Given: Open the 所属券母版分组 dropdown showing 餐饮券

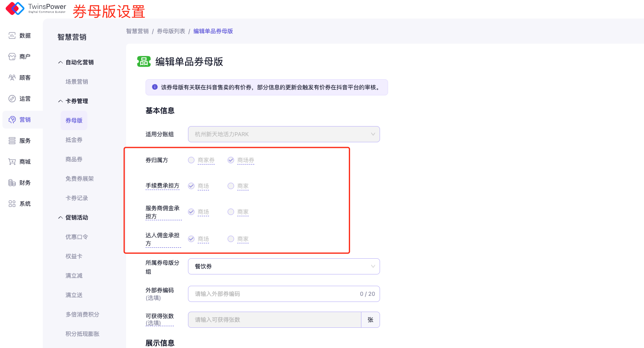Looking at the screenshot, I should pyautogui.click(x=283, y=266).
